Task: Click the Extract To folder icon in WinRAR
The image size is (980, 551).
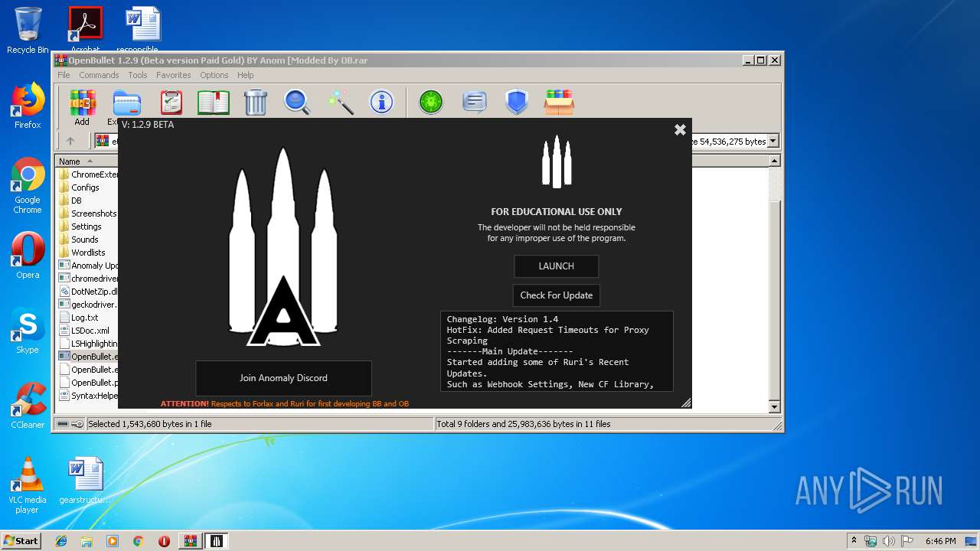Action: [x=126, y=102]
